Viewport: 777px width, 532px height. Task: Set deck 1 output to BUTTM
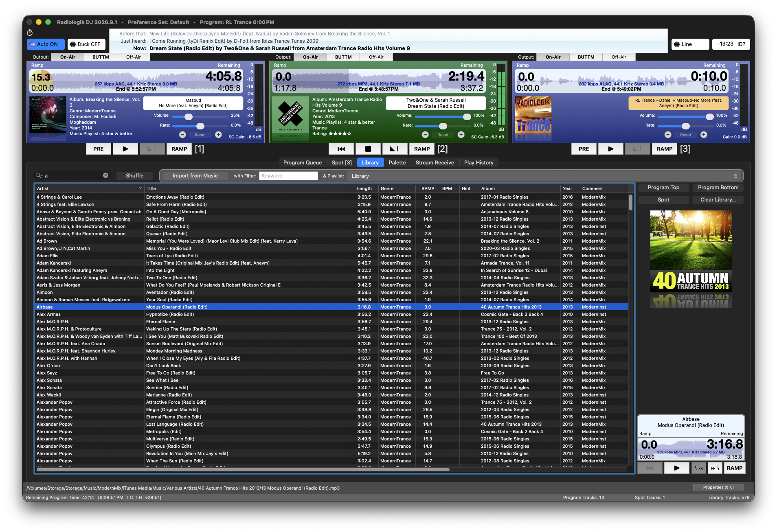tap(101, 57)
